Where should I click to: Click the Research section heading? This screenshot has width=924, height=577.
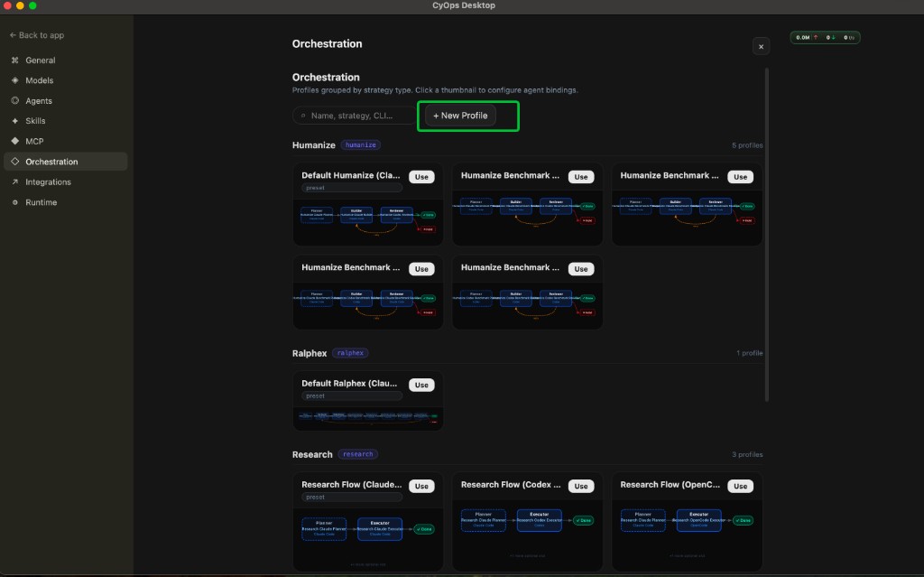click(312, 454)
